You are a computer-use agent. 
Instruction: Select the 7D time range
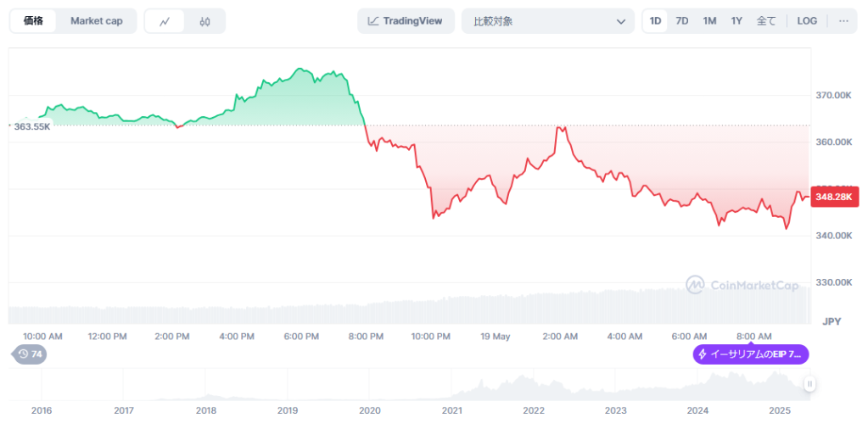click(x=681, y=21)
